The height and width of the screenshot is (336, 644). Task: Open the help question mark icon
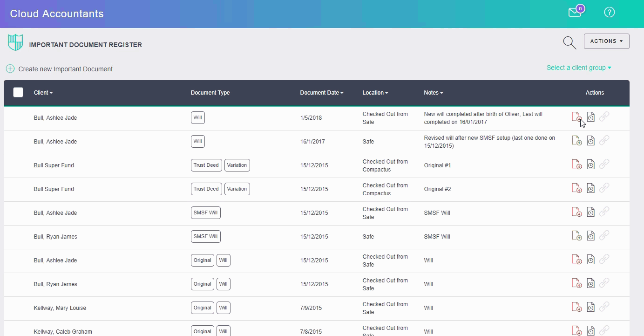click(x=609, y=13)
